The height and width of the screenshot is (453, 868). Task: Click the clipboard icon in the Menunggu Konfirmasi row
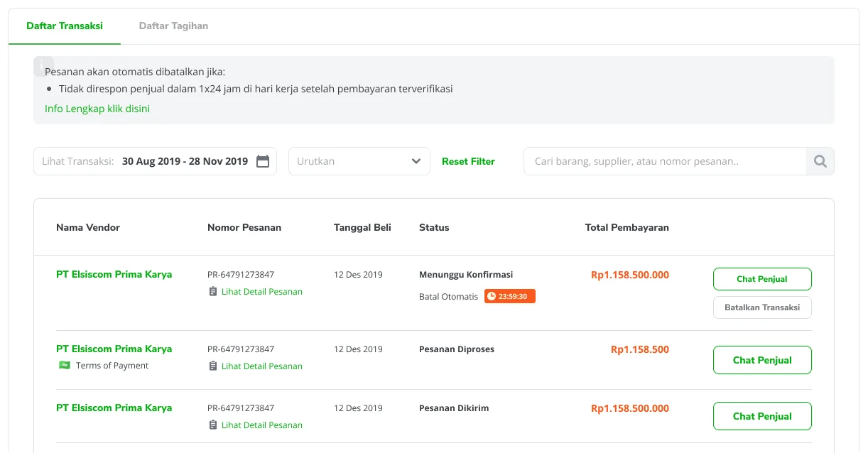click(213, 292)
